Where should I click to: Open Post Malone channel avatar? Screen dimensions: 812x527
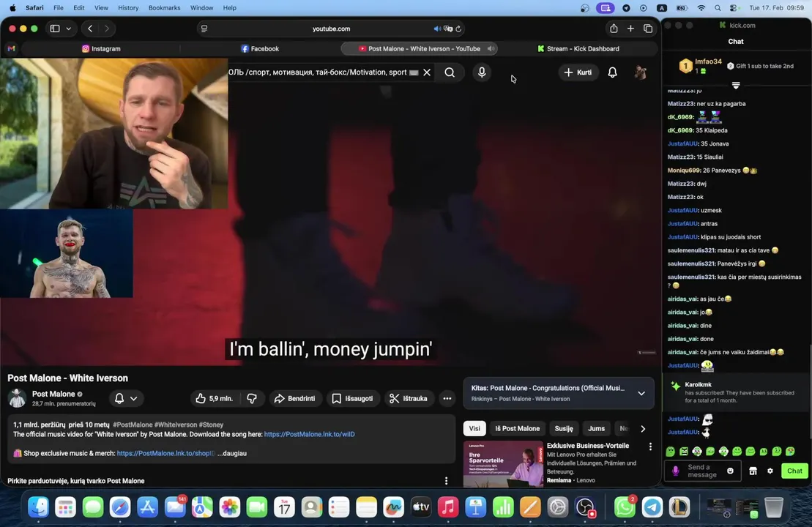pos(17,399)
